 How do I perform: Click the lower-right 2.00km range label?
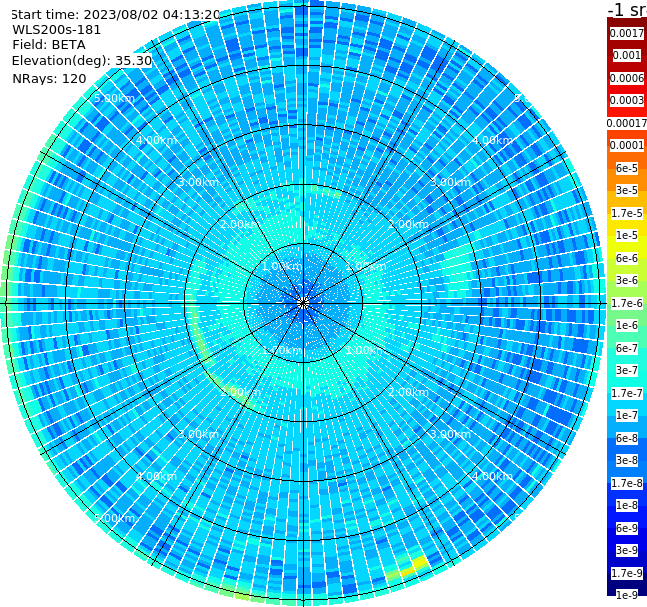pyautogui.click(x=408, y=392)
